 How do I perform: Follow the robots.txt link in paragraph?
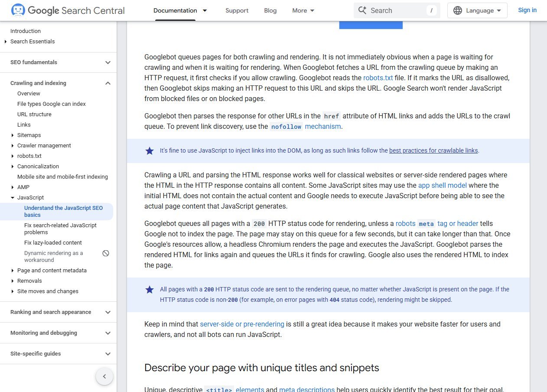[x=378, y=78]
